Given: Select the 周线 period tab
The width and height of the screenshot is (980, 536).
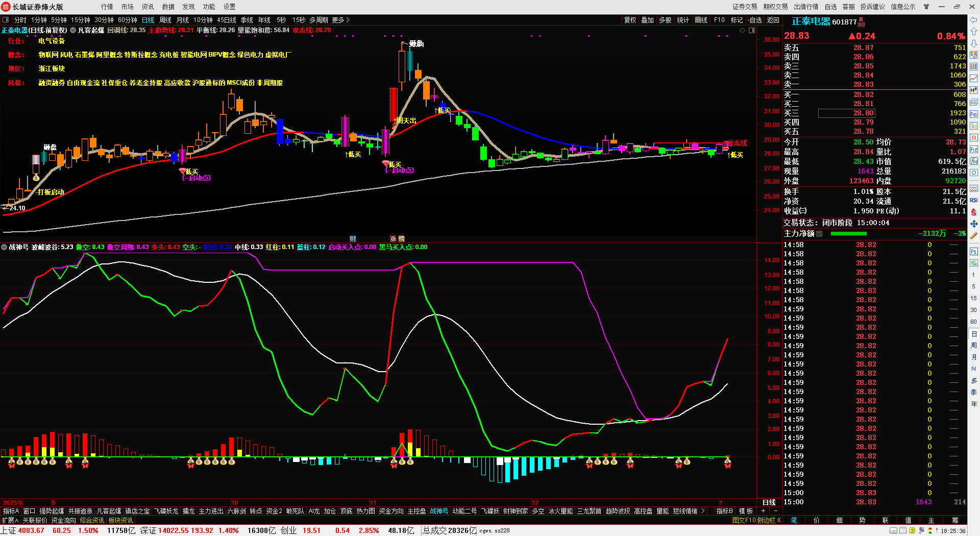Looking at the screenshot, I should 165,20.
